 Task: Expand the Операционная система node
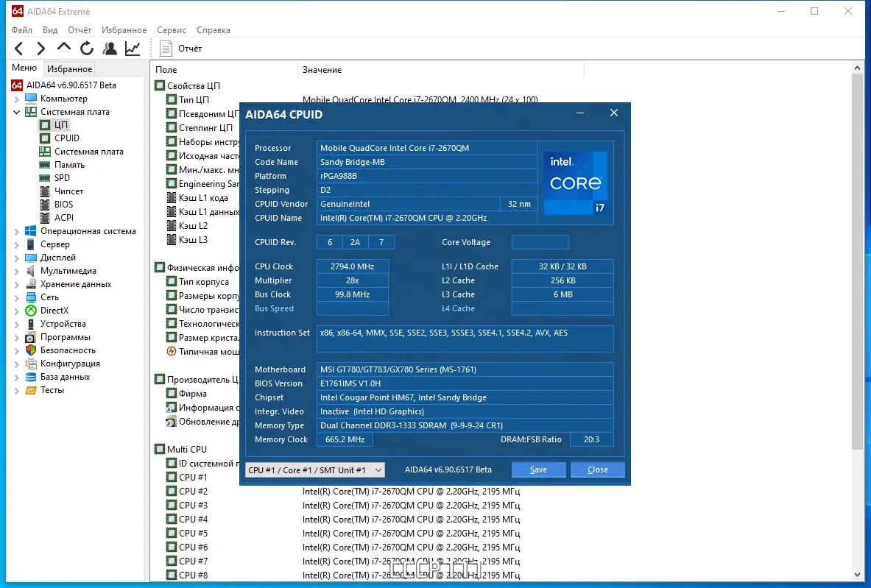17,231
